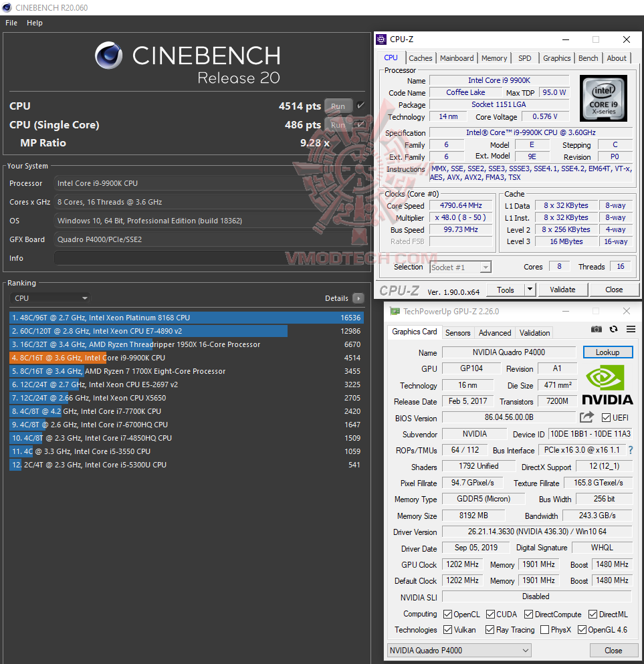
Task: Select the Ryzen Threadripper 1950X ranking row
Action: coord(187,344)
